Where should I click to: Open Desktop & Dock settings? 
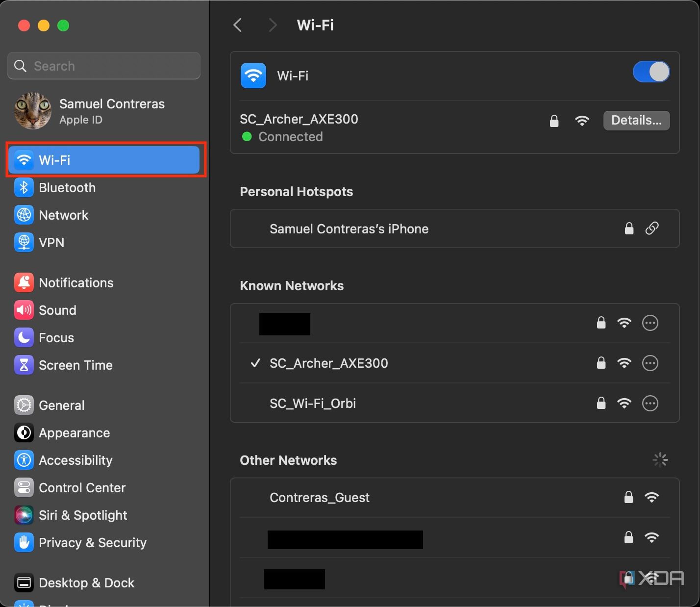(x=86, y=582)
